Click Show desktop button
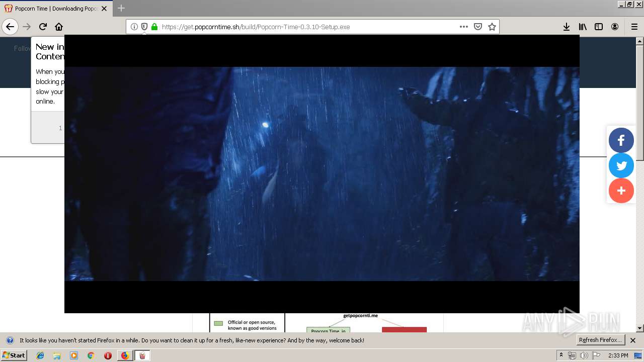The width and height of the screenshot is (644, 362). (x=639, y=355)
